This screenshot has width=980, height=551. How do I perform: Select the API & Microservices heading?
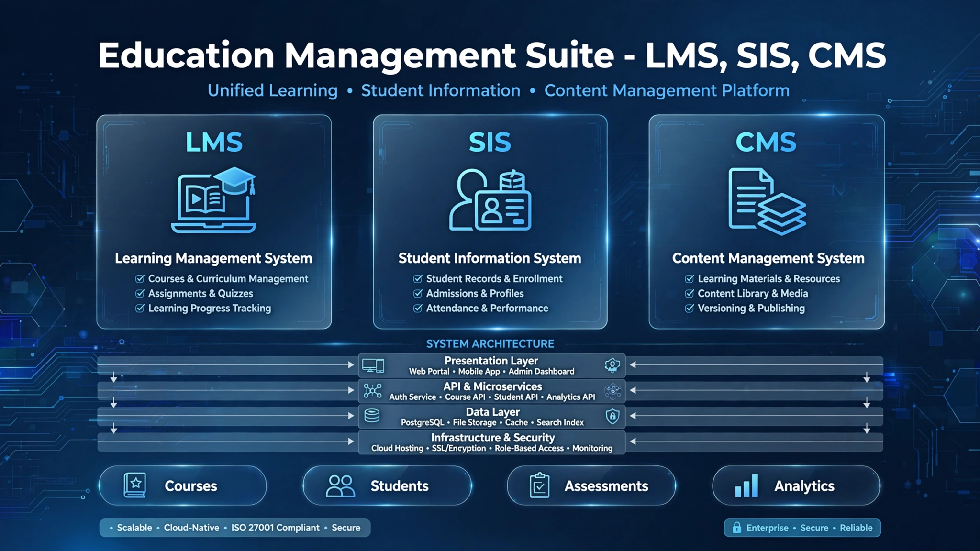click(492, 386)
